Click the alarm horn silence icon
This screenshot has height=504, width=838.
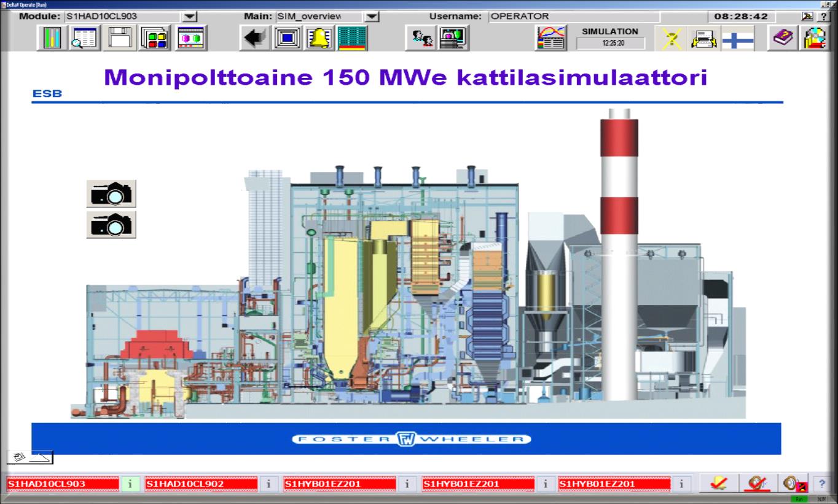point(792,484)
